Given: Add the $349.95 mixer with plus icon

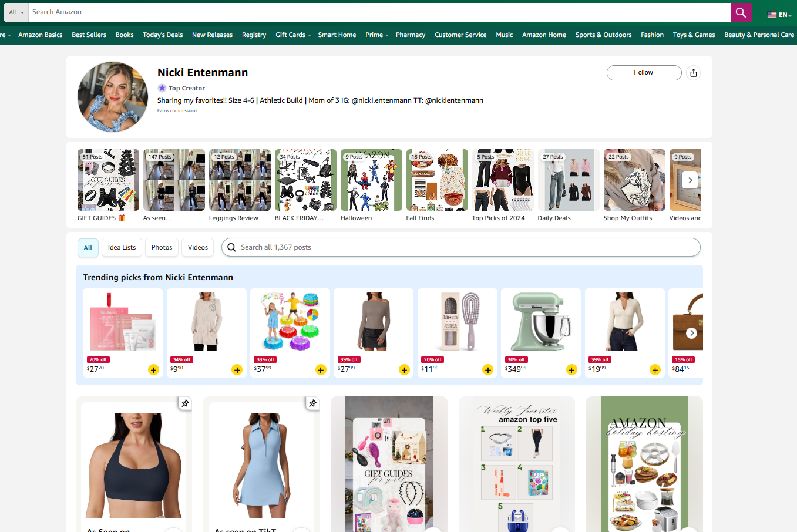Looking at the screenshot, I should [571, 369].
